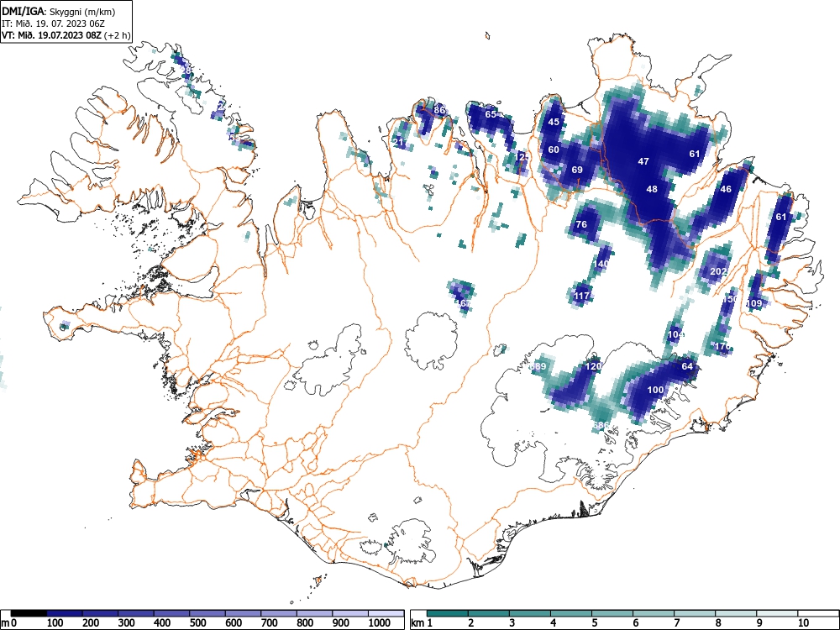Click the 'm 0' label starting the legend
The width and height of the screenshot is (840, 630).
8,623
